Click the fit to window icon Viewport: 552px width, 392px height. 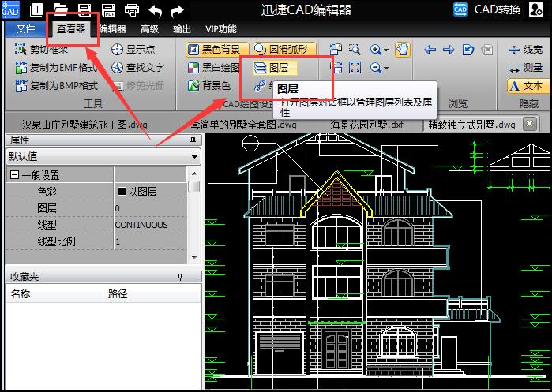point(355,68)
